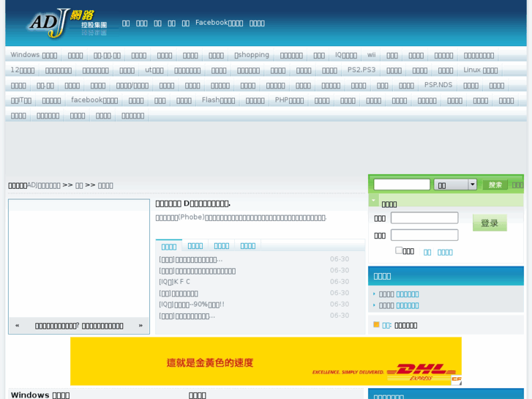Show previous slide with « arrow
Screen dimensions: 532x399
tap(18, 325)
